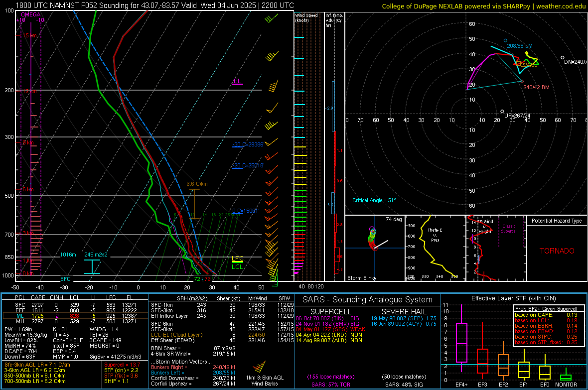Click the 'DCAPE = 704' value
This screenshot has height=390, width=588.
tap(20, 351)
